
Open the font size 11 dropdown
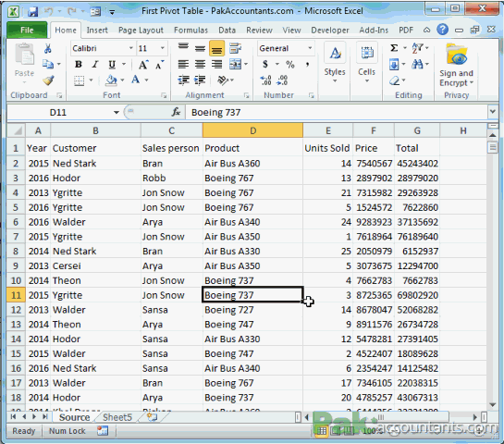pos(163,48)
